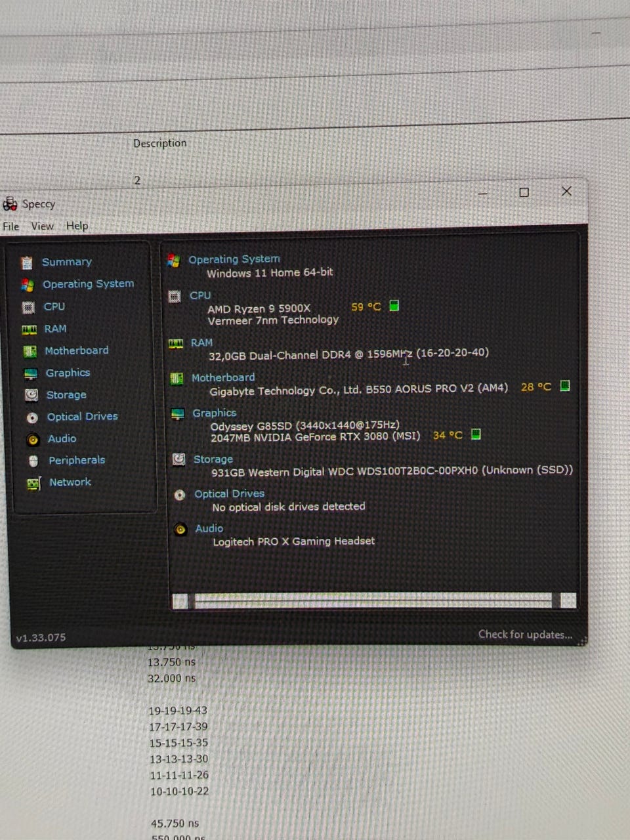Click the CPU temperature 59 °C value

pos(366,307)
